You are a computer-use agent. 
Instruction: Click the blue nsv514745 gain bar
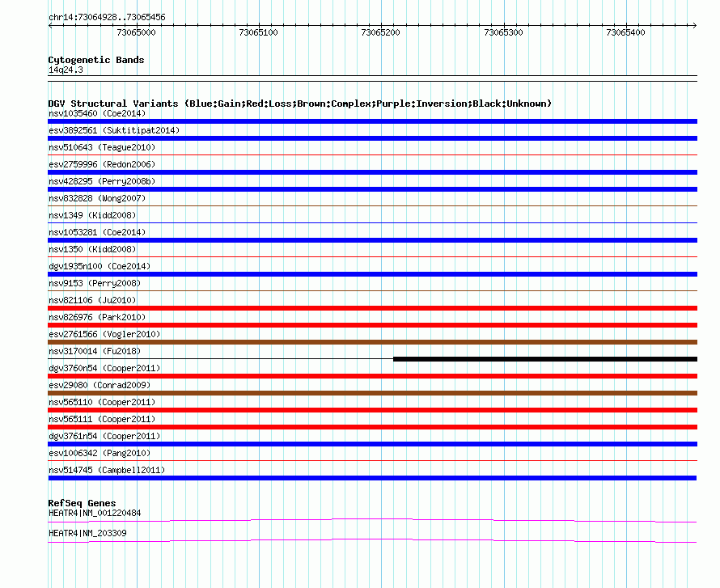point(372,478)
